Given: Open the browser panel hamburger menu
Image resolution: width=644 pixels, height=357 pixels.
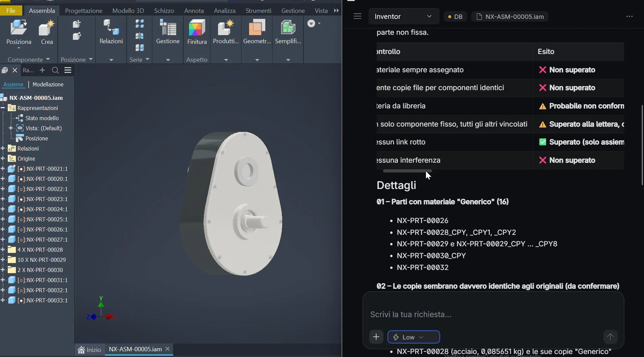Looking at the screenshot, I should tap(68, 70).
